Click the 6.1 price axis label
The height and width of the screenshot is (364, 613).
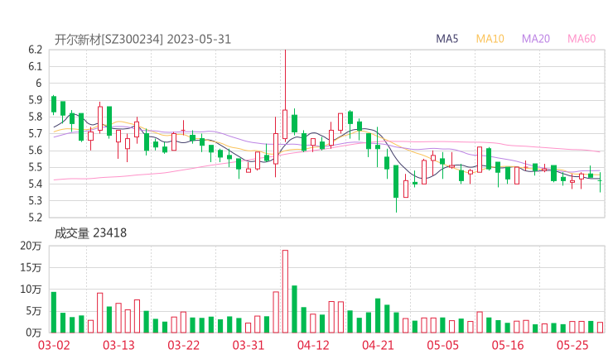[x=35, y=66]
